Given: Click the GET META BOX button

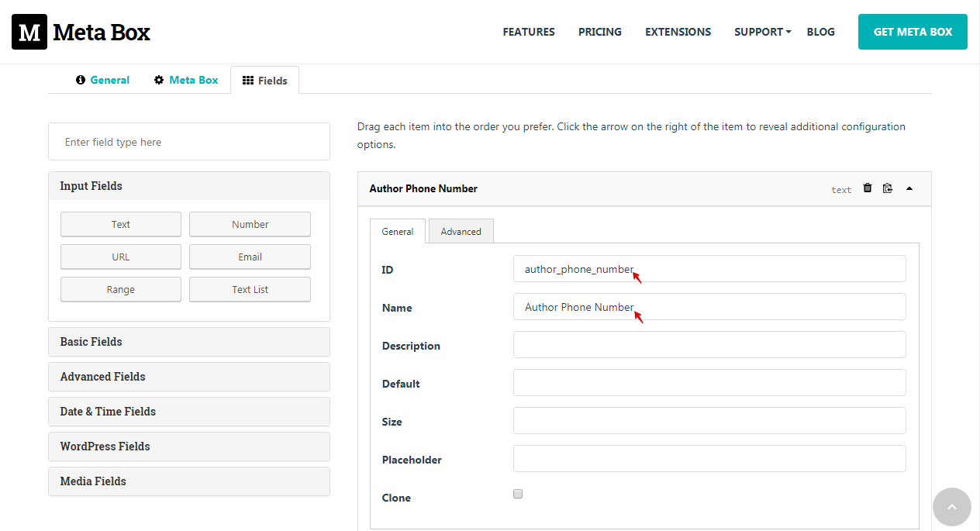Looking at the screenshot, I should coord(912,32).
